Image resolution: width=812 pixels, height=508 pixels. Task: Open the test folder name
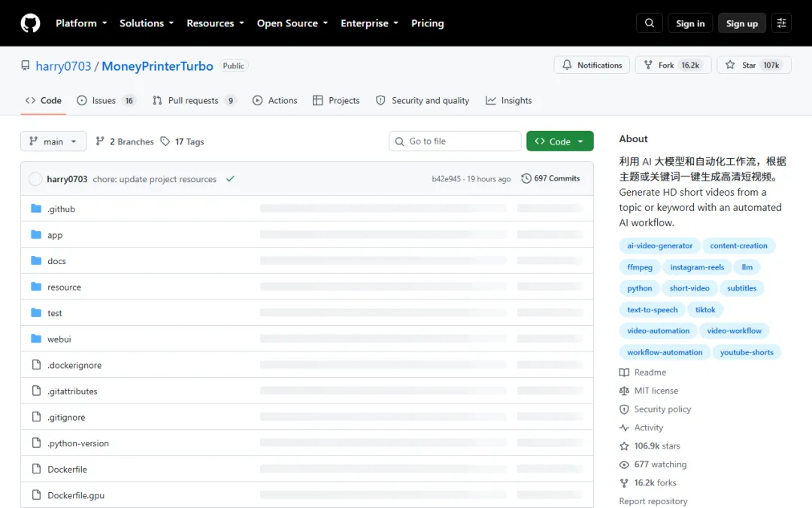point(54,313)
